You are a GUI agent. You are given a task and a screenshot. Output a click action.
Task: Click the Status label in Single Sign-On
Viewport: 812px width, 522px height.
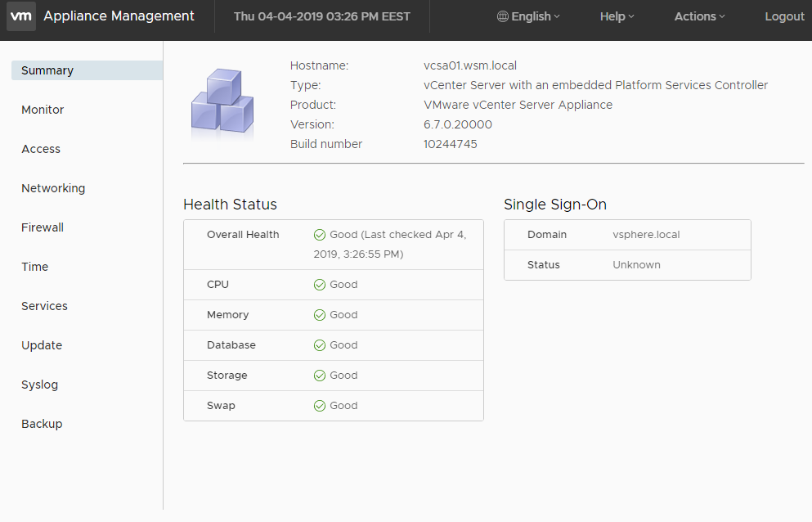pos(543,265)
